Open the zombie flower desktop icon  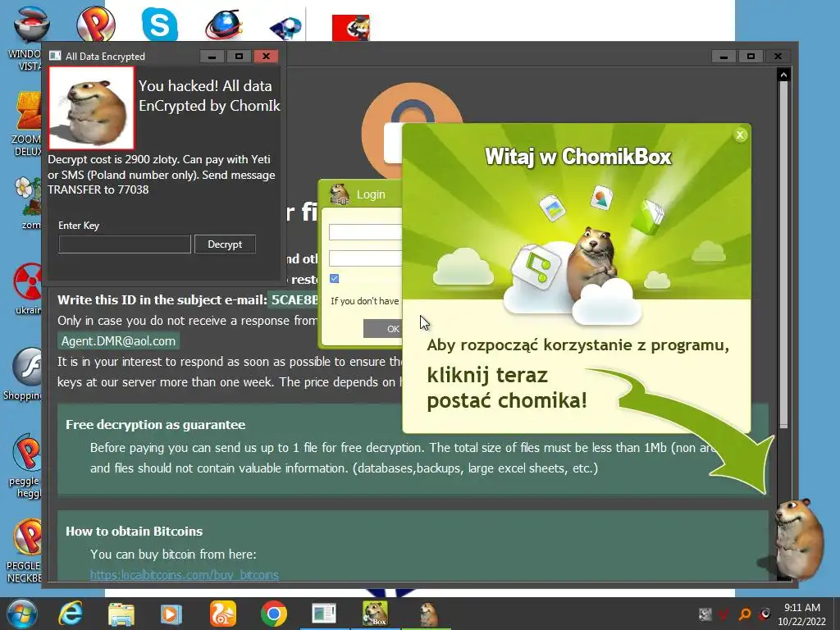[29, 203]
